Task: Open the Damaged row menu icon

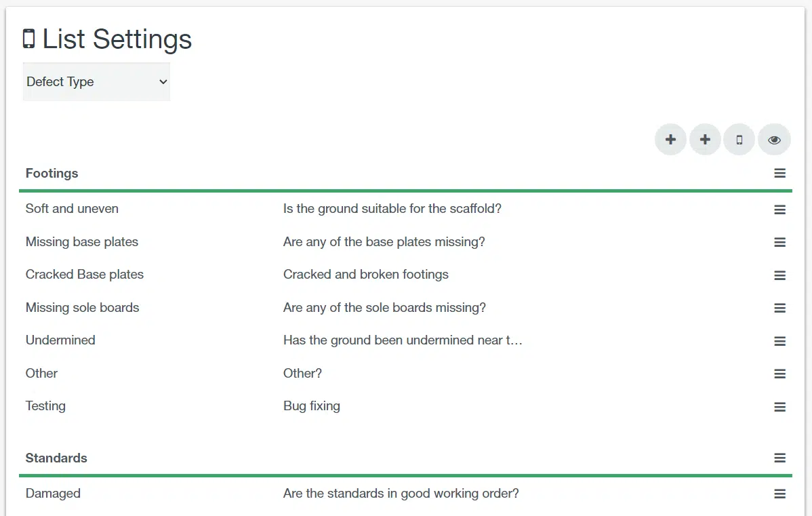Action: pos(779,494)
